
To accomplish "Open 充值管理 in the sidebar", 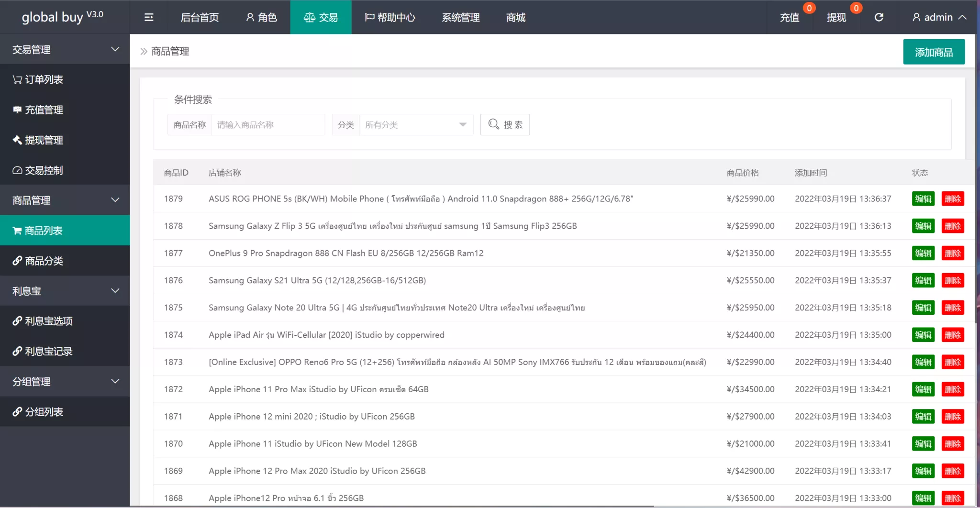I will click(x=38, y=110).
